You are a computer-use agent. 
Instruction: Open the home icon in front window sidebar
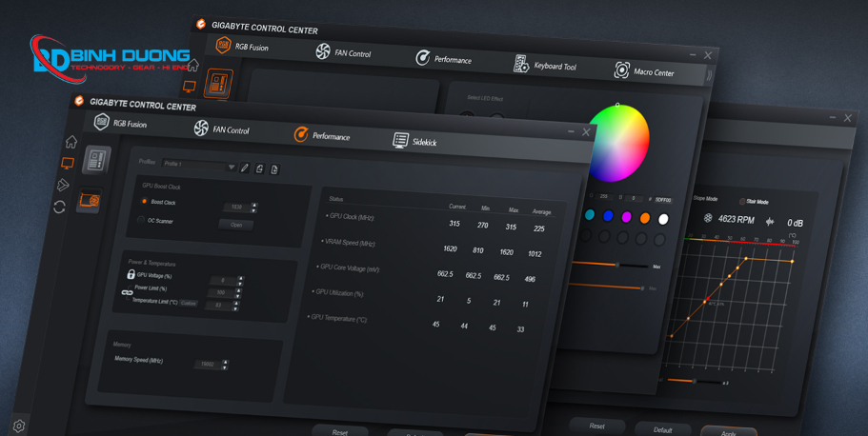click(71, 142)
